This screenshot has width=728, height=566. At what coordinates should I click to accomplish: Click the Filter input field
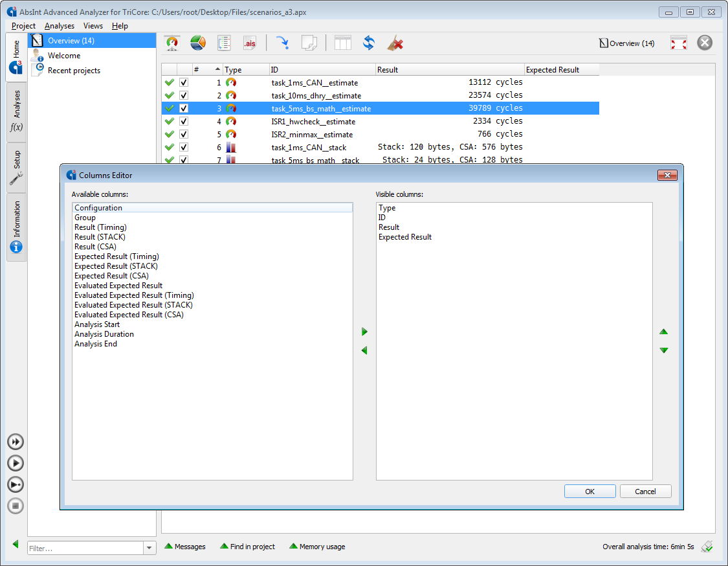(85, 548)
